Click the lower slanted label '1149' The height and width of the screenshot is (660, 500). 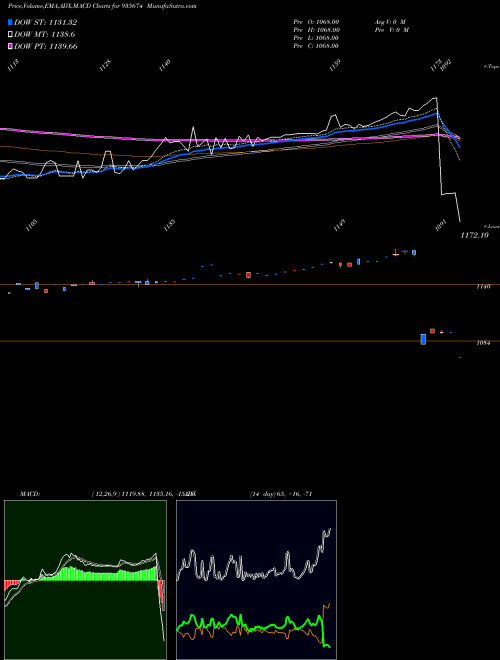pos(340,225)
